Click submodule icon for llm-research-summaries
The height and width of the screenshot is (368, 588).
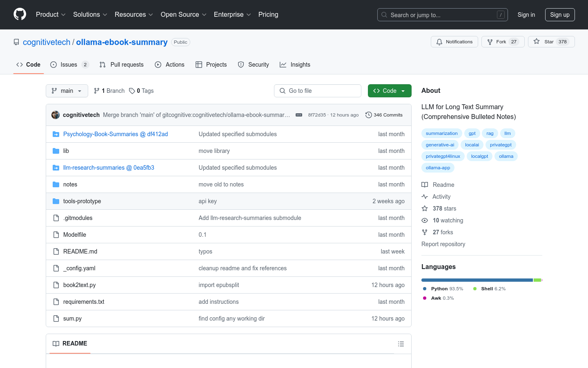point(56,168)
